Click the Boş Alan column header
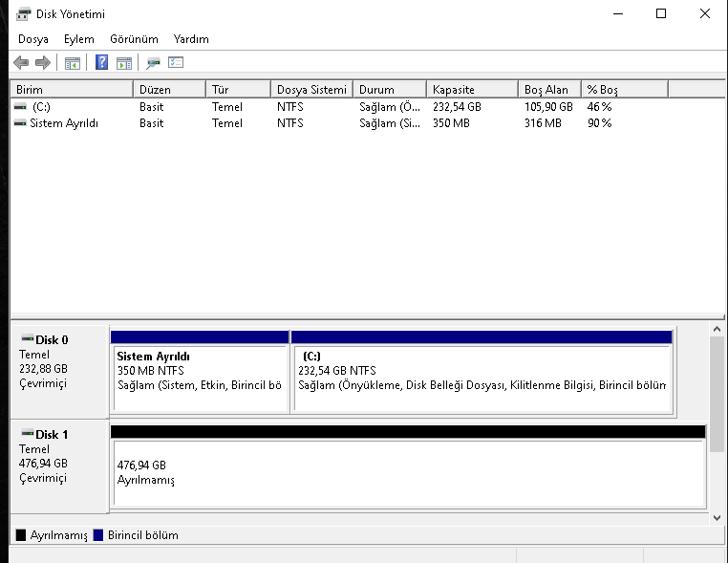The image size is (728, 563). click(548, 90)
